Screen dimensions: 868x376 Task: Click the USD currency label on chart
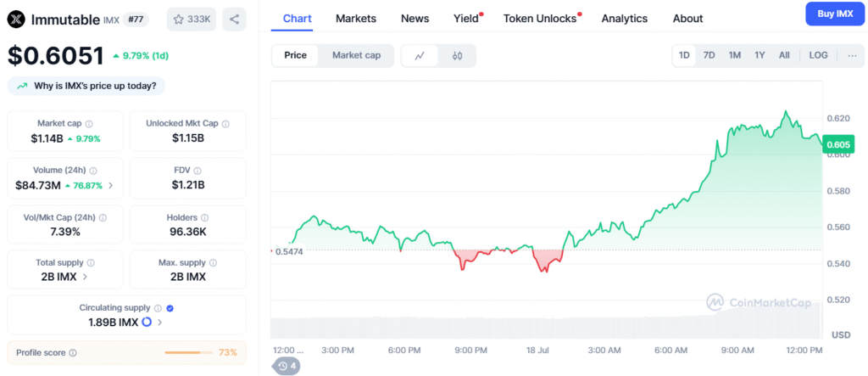click(841, 335)
